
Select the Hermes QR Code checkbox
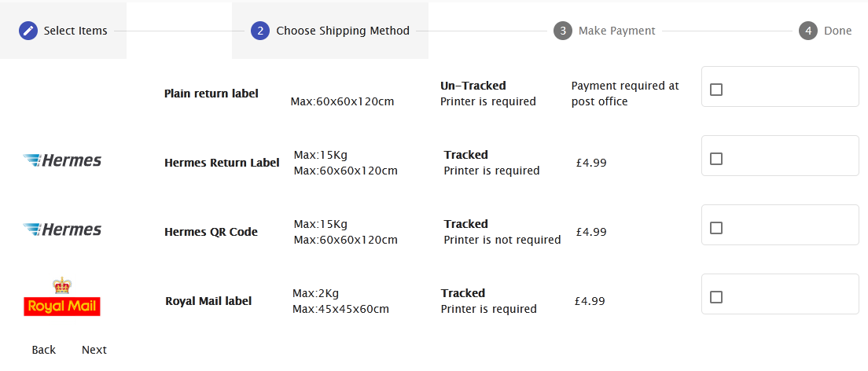[715, 228]
